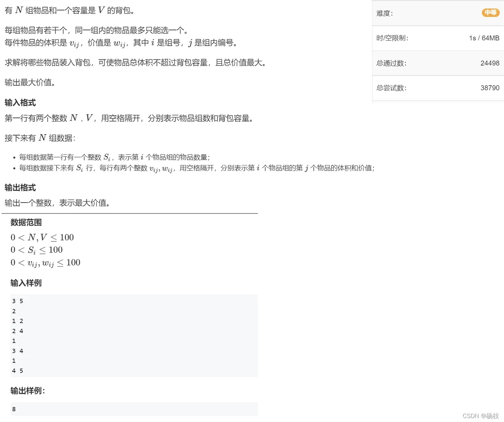
Task: Click the constraint 0 < N,V ≤ 100
Action: (42, 237)
